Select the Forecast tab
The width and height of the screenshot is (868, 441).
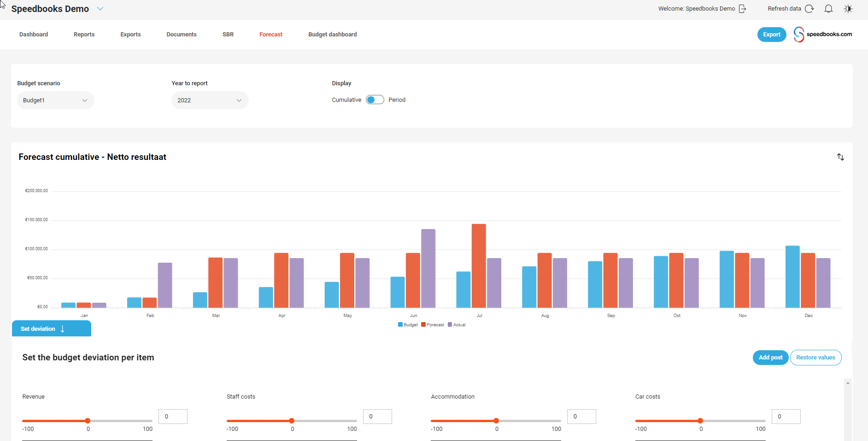[x=271, y=35]
